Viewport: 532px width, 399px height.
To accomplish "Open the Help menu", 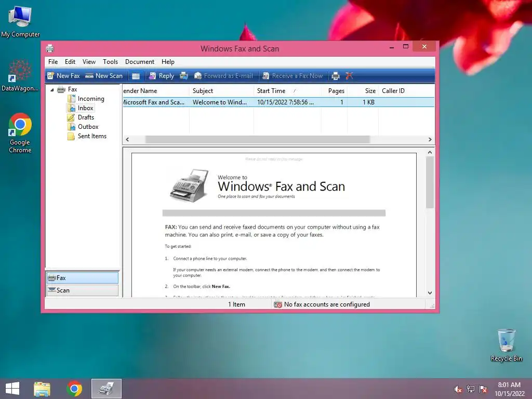I will tap(168, 62).
